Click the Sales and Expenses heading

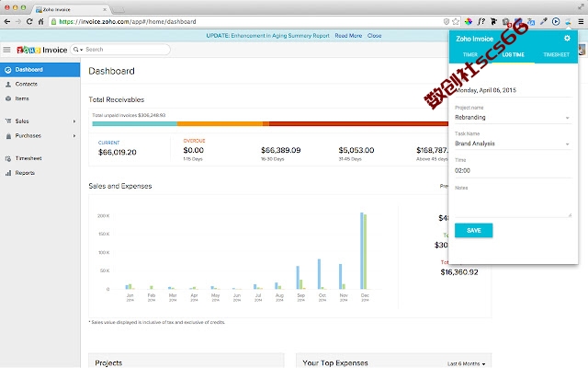pos(120,186)
